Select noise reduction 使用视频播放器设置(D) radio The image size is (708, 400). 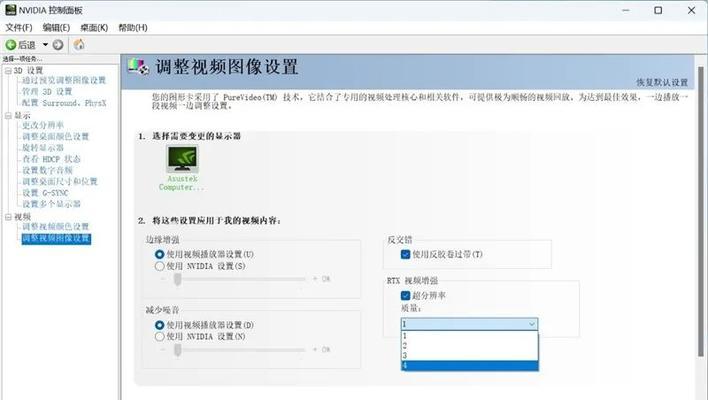click(159, 325)
